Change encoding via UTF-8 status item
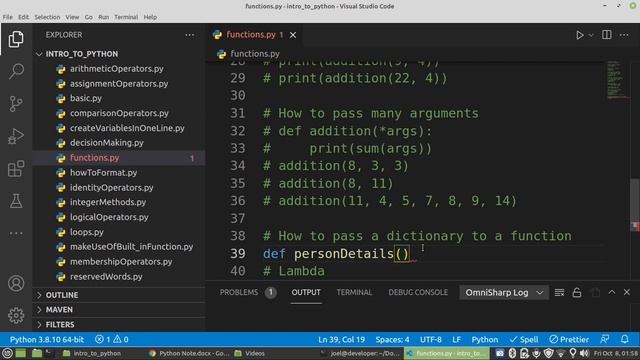Image resolution: width=640 pixels, height=360 pixels. click(431, 340)
